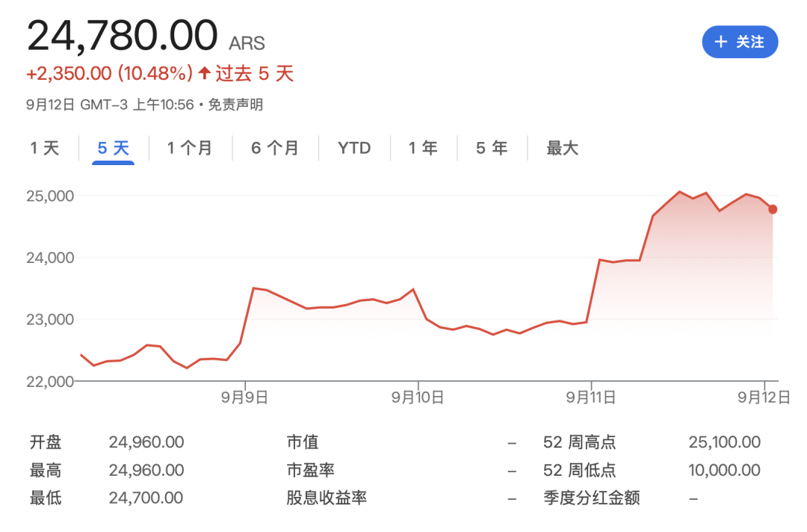Click the 52 周高点 value 25,100.00
The width and height of the screenshot is (807, 532).
[724, 442]
